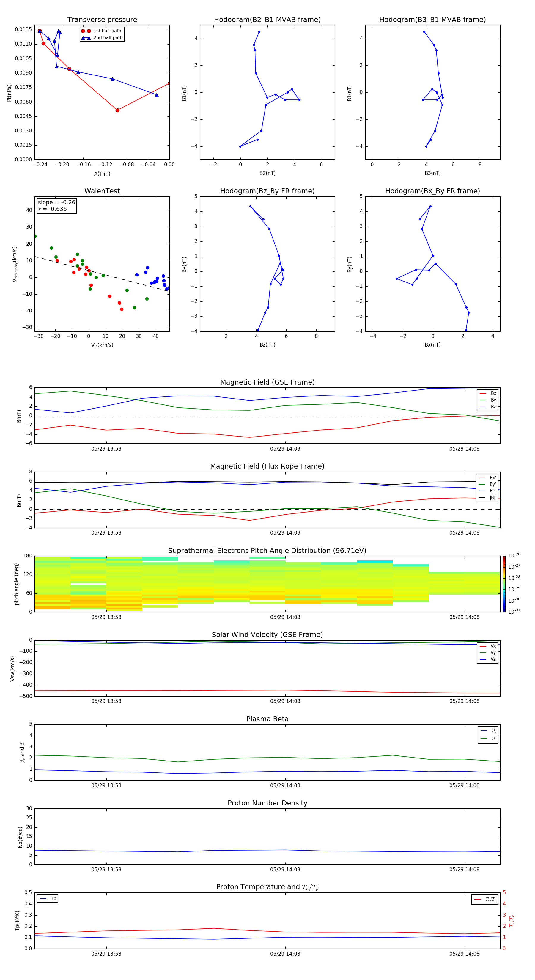Click '05/29 13:58' tick under GSE magnetic field
Screen dimensions: 535x980
106,448
